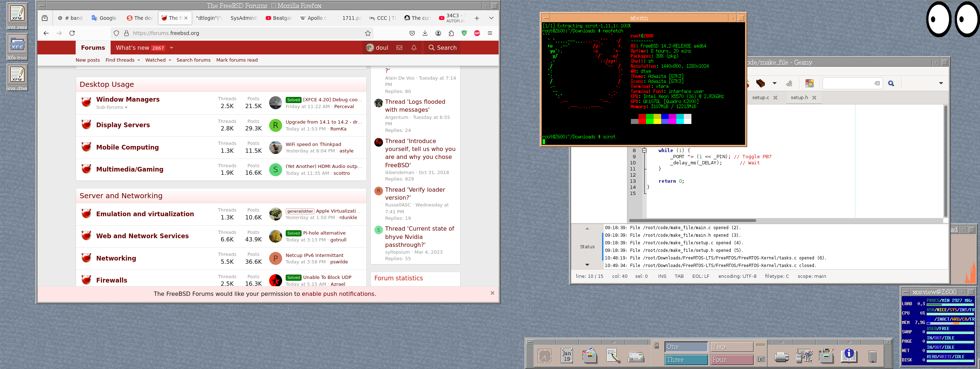Open subpanel arrow above the printer icon
This screenshot has width=980, height=369.
[781, 342]
